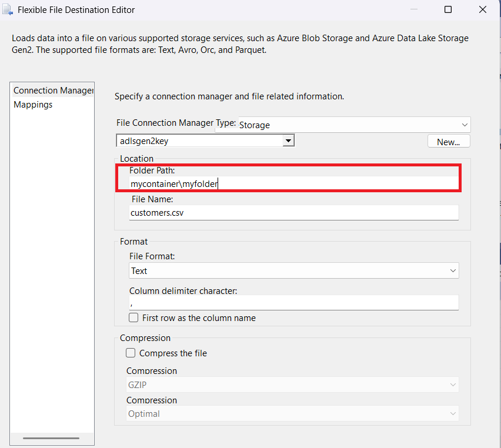
Task: Maximize the editor window
Action: point(448,9)
